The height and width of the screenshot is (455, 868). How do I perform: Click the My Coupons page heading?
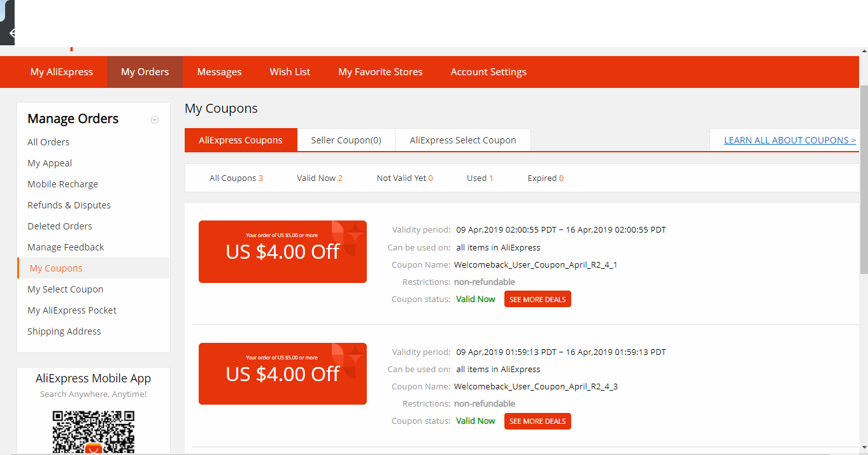tap(221, 108)
